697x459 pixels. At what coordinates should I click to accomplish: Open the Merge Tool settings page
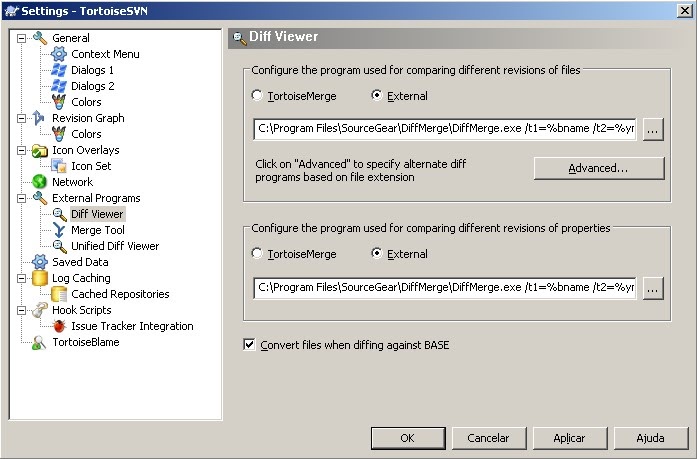(x=98, y=230)
